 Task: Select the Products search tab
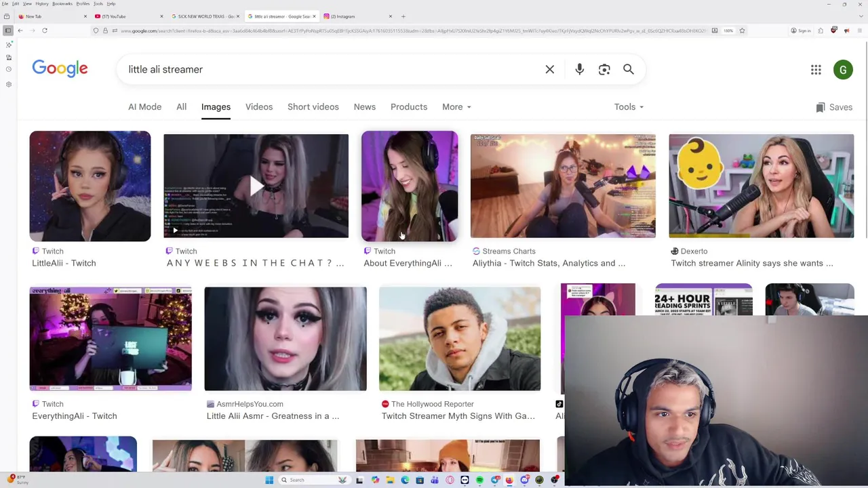coord(409,107)
